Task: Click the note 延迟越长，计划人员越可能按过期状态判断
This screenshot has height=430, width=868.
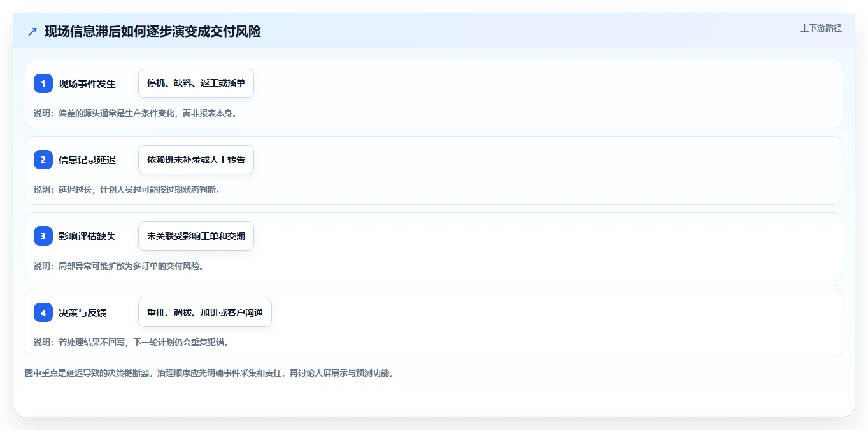Action: click(x=127, y=190)
